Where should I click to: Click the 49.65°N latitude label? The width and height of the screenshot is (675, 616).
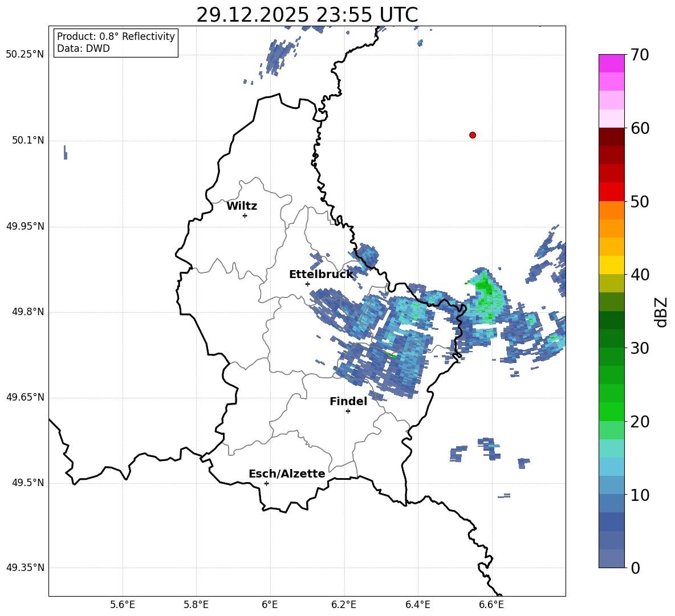(25, 397)
